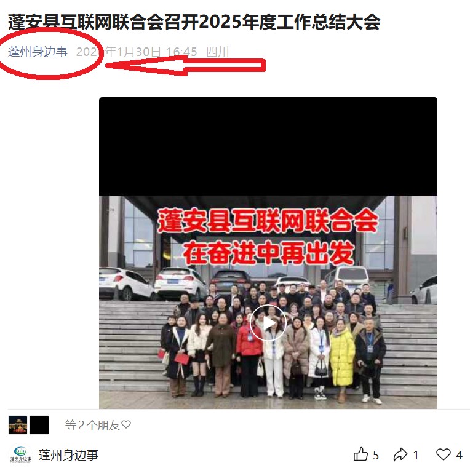Click the 四川 location label
Viewport: 470px width, 476px height.
pyautogui.click(x=217, y=52)
